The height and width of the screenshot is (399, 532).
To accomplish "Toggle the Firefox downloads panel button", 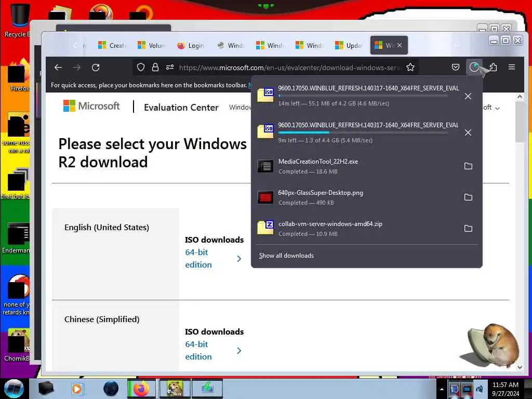I will coord(474,67).
